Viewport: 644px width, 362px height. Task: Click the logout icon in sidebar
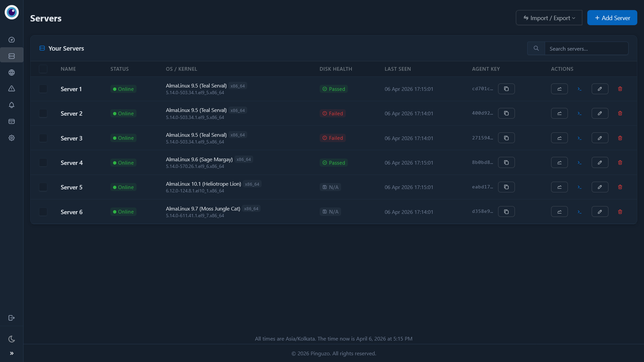pyautogui.click(x=12, y=318)
